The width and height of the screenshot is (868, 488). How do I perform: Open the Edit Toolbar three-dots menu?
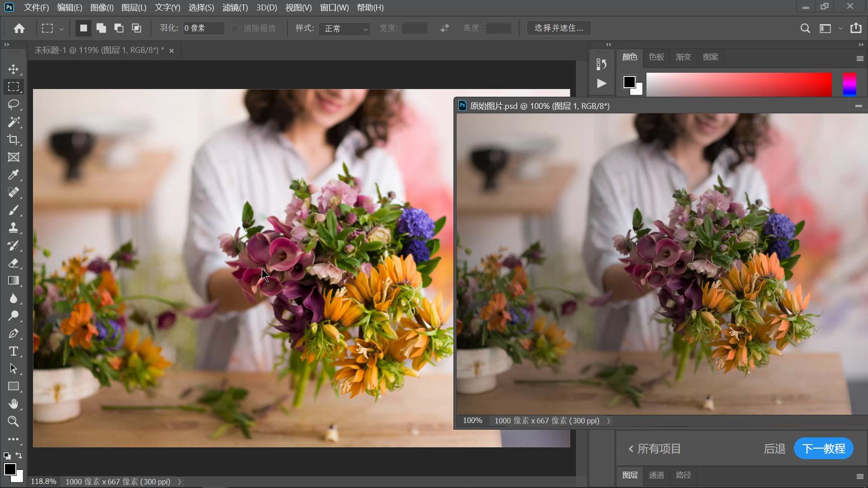(x=14, y=439)
